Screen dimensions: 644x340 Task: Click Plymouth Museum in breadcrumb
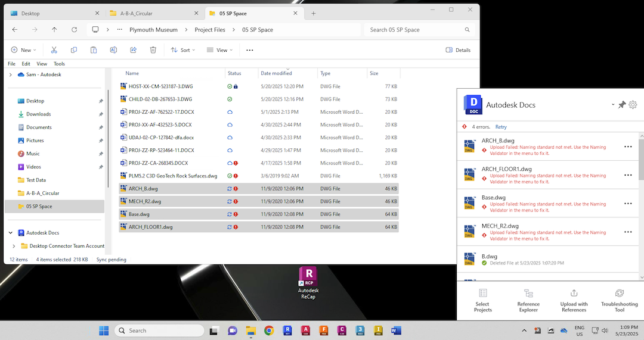pyautogui.click(x=154, y=30)
